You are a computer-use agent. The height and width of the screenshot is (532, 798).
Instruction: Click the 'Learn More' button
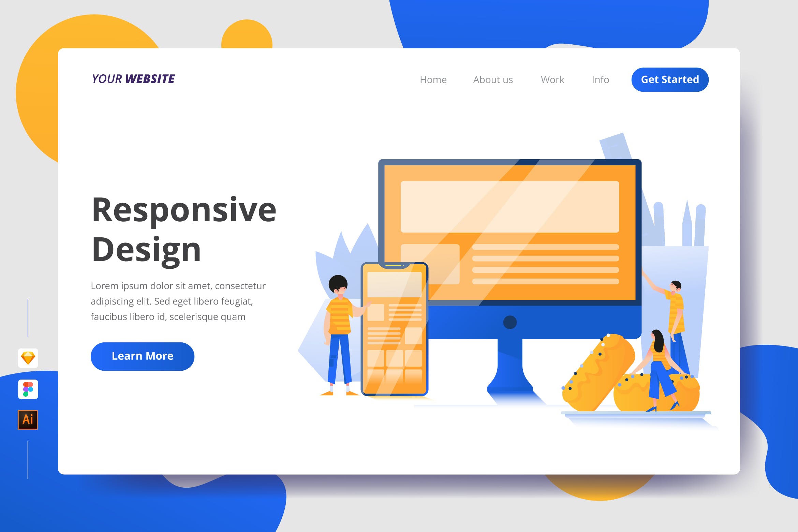(143, 356)
